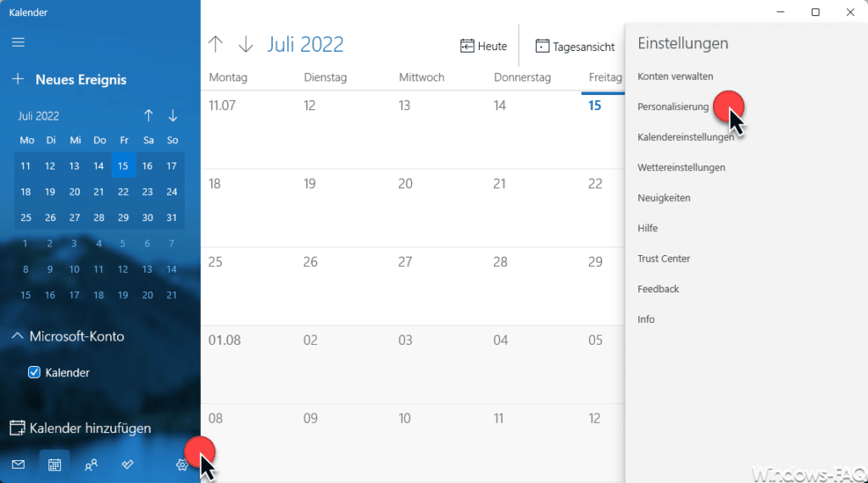Open Personalisierung settings
This screenshot has width=868, height=483.
[x=672, y=107]
